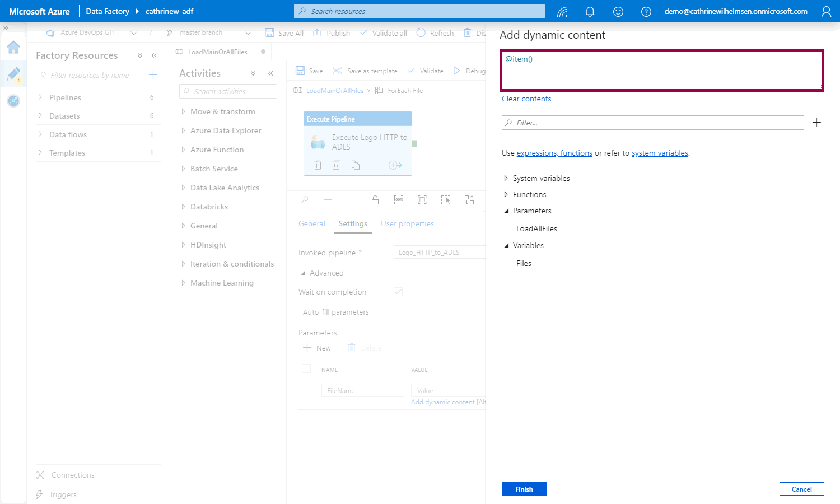Viewport: 840px width, 504px height.
Task: Click the dynamic content expression text box
Action: [x=661, y=71]
